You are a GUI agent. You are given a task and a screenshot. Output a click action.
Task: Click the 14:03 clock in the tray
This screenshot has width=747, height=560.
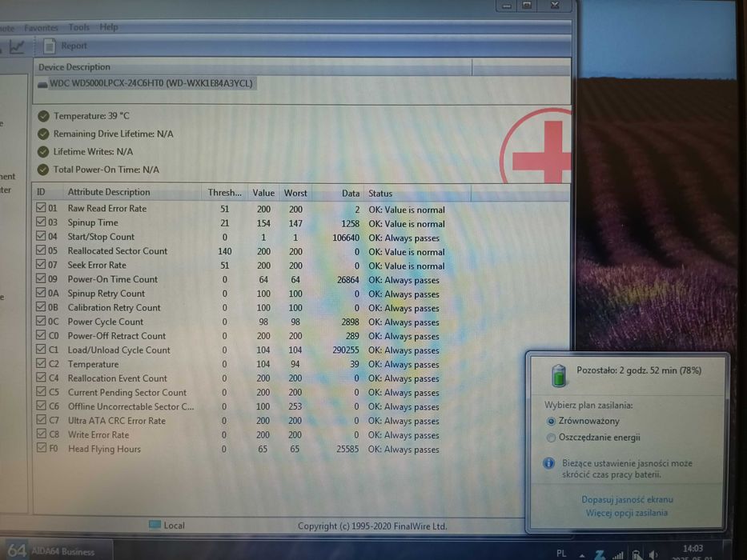pos(693,549)
